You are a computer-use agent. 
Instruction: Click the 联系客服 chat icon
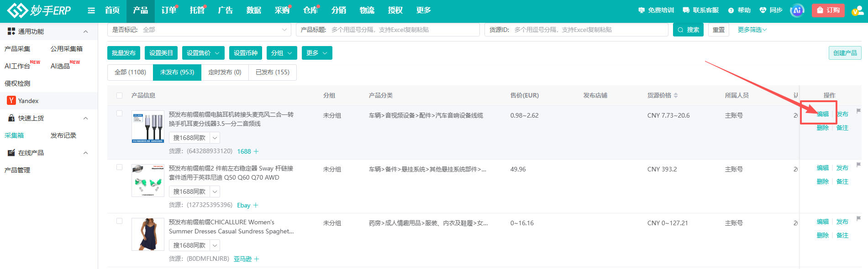point(686,10)
